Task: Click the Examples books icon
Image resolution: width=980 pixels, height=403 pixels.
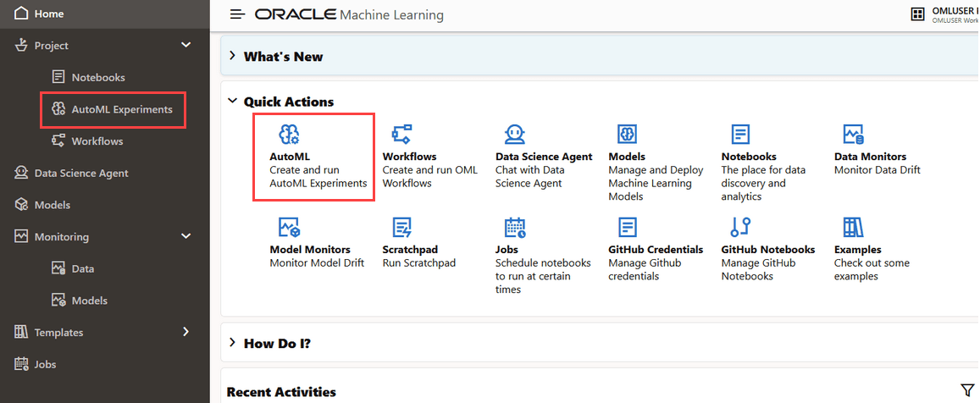Action: [852, 228]
